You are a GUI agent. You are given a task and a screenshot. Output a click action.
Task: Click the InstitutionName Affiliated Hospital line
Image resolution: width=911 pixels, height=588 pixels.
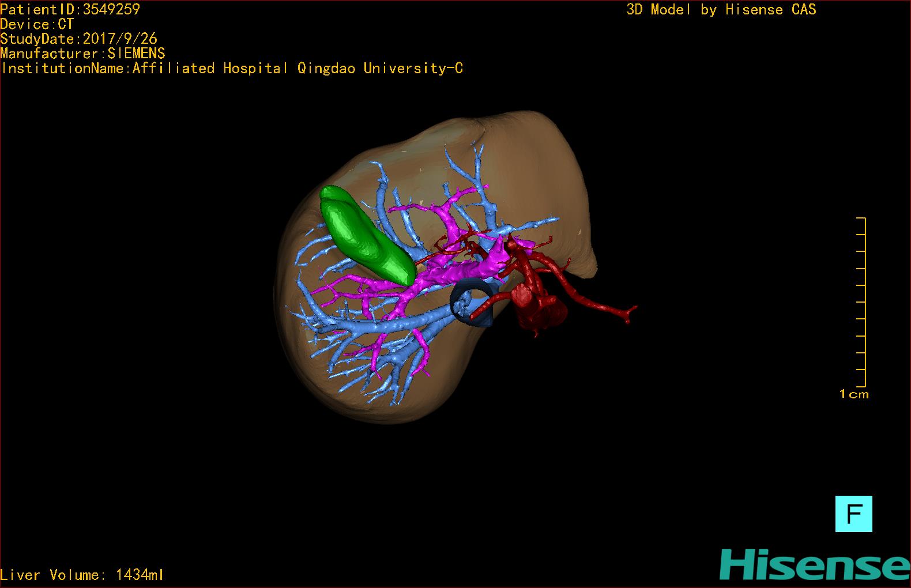click(x=232, y=69)
